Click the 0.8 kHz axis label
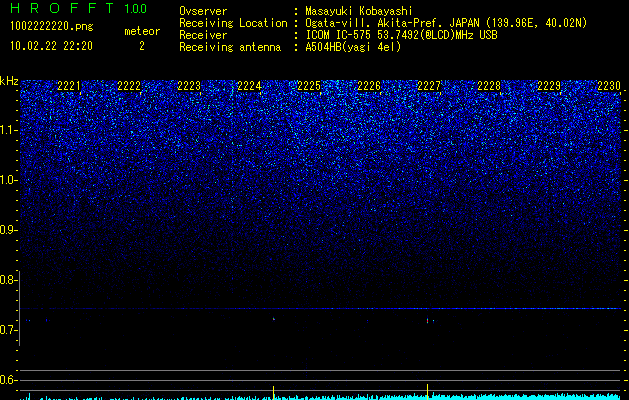629x400 pixels. pos(8,280)
